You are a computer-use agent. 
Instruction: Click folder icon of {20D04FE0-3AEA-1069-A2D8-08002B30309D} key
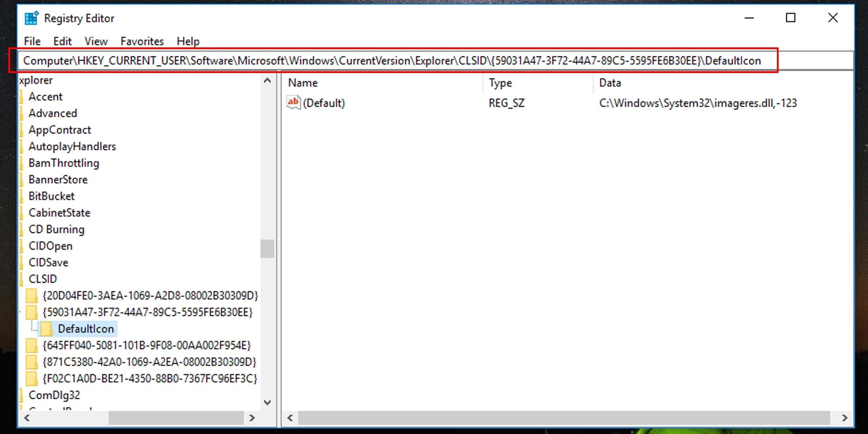pos(32,295)
